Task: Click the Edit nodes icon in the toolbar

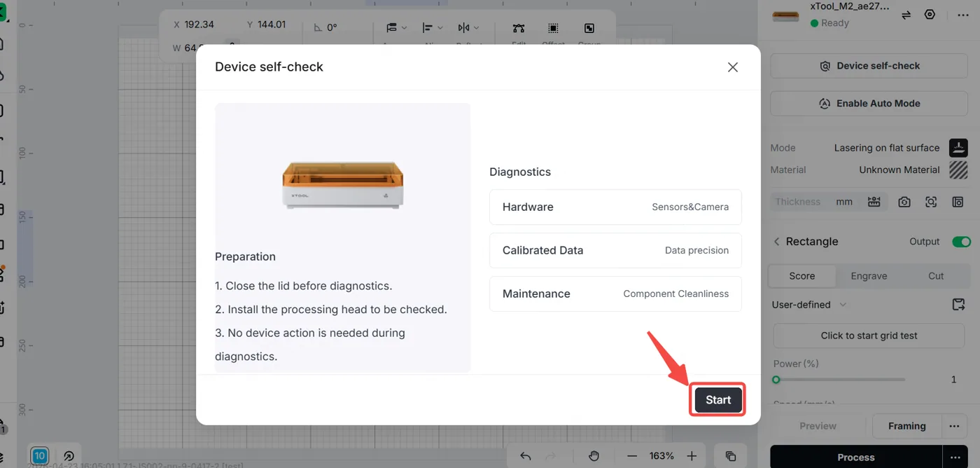Action: (x=518, y=28)
